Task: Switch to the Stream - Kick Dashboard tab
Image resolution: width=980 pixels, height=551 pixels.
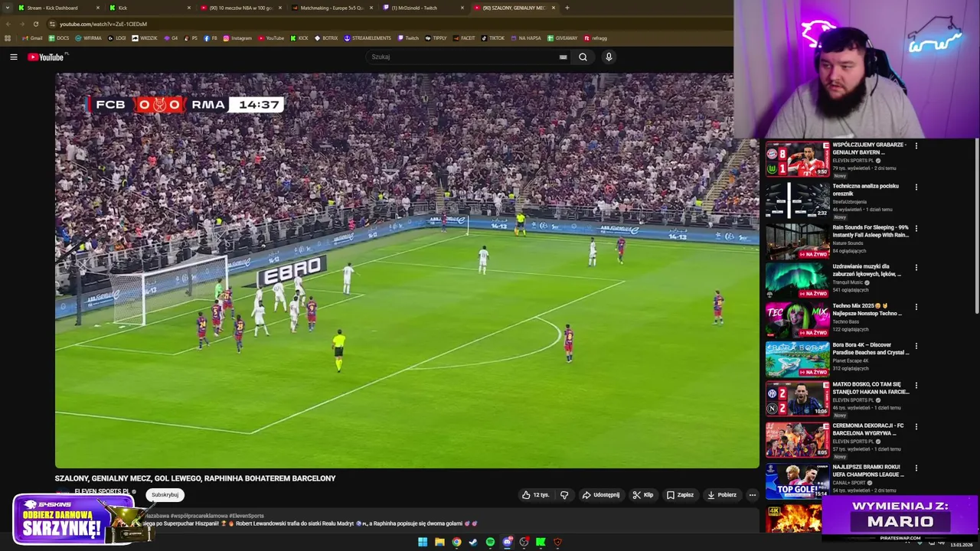Action: tap(59, 8)
